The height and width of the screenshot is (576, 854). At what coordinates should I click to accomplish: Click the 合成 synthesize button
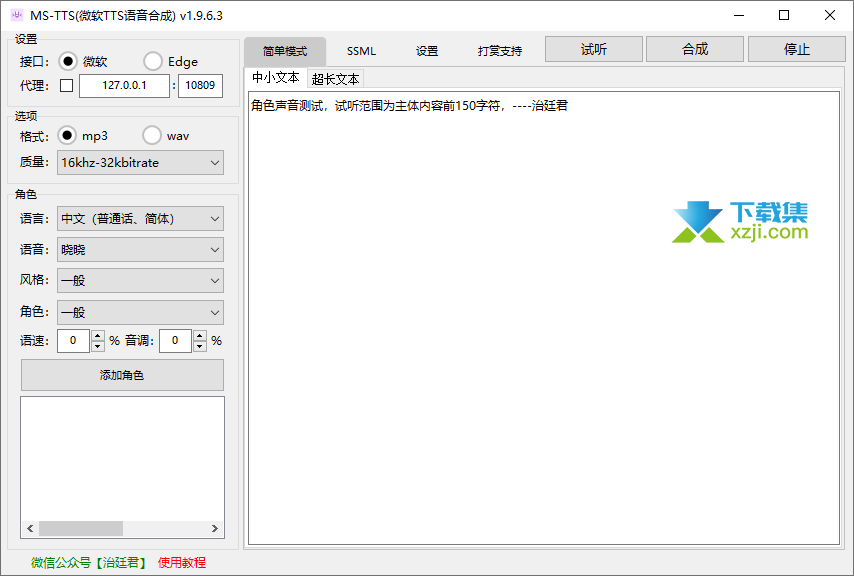coord(695,50)
